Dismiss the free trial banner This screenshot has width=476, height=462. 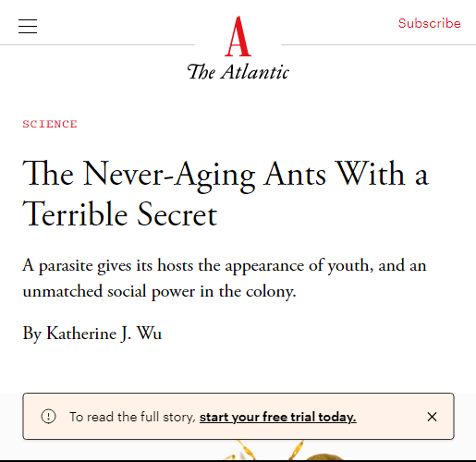point(432,417)
